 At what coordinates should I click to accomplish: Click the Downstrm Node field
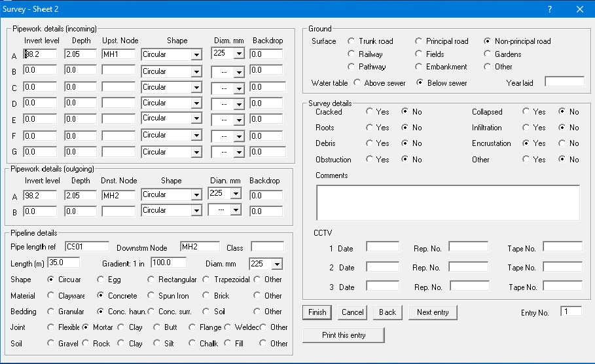(200, 247)
